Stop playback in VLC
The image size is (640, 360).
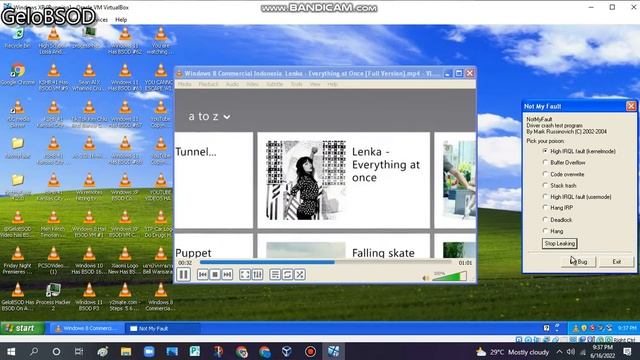(215, 275)
